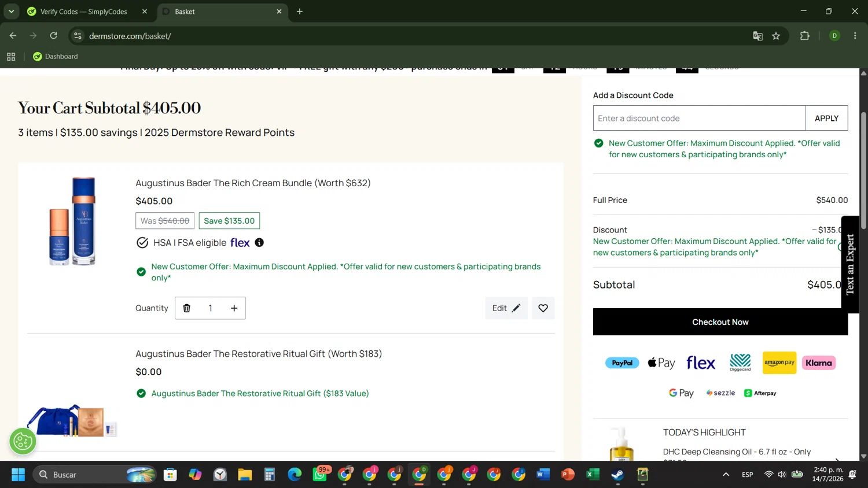Edit the Rich Cream Bundle item
Viewport: 868px width, 488px height.
[506, 308]
